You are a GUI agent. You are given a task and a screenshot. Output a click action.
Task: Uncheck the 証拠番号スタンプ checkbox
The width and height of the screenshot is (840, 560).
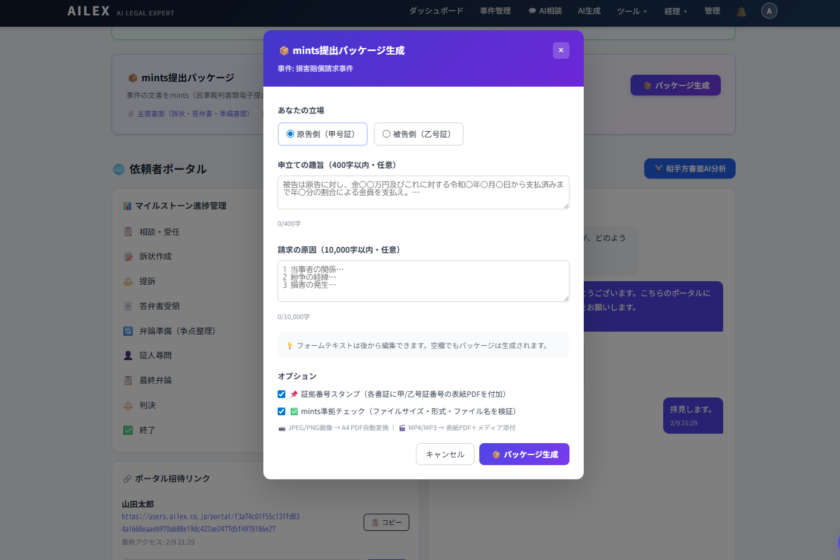click(x=282, y=394)
